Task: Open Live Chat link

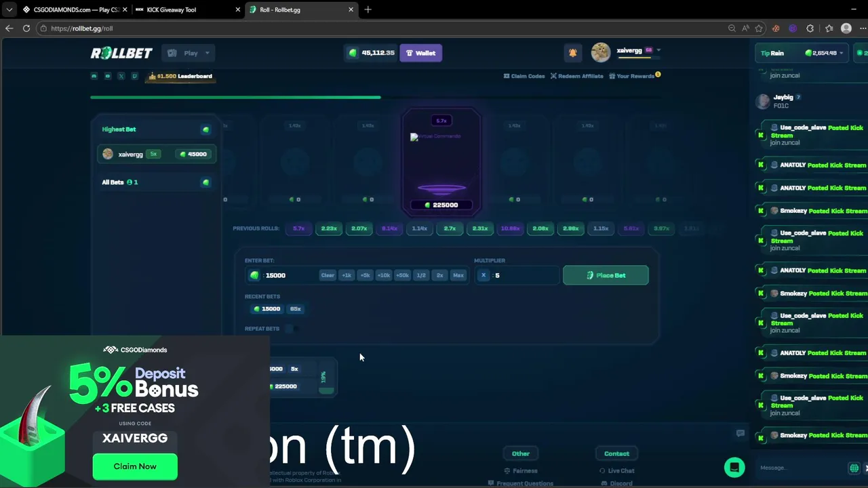Action: (x=617, y=470)
